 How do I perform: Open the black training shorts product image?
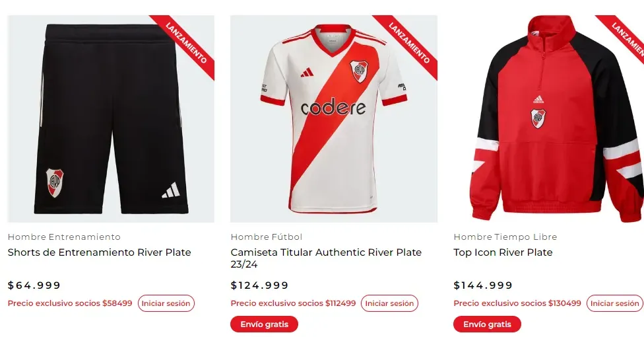point(111,119)
